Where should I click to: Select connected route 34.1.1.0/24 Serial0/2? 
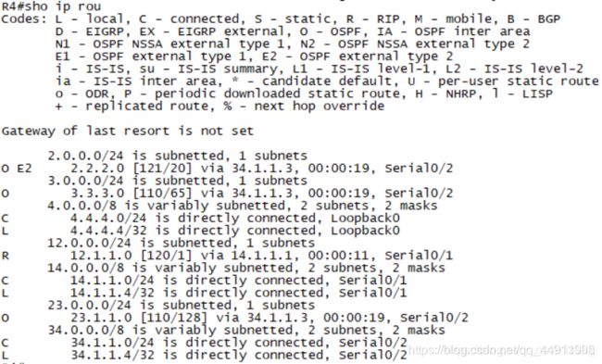coord(205,343)
